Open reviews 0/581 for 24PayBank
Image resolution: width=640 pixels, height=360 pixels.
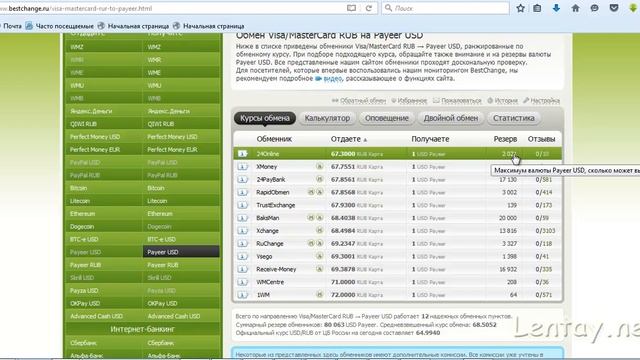pyautogui.click(x=544, y=180)
